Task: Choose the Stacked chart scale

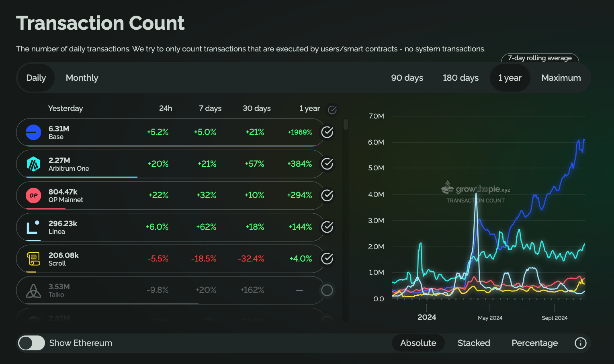Action: (x=474, y=343)
